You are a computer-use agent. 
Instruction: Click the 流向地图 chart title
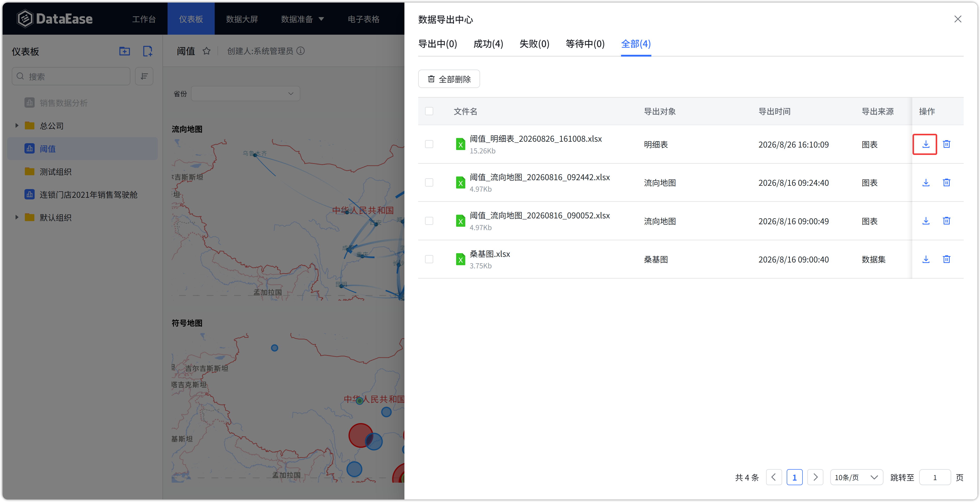tap(187, 129)
